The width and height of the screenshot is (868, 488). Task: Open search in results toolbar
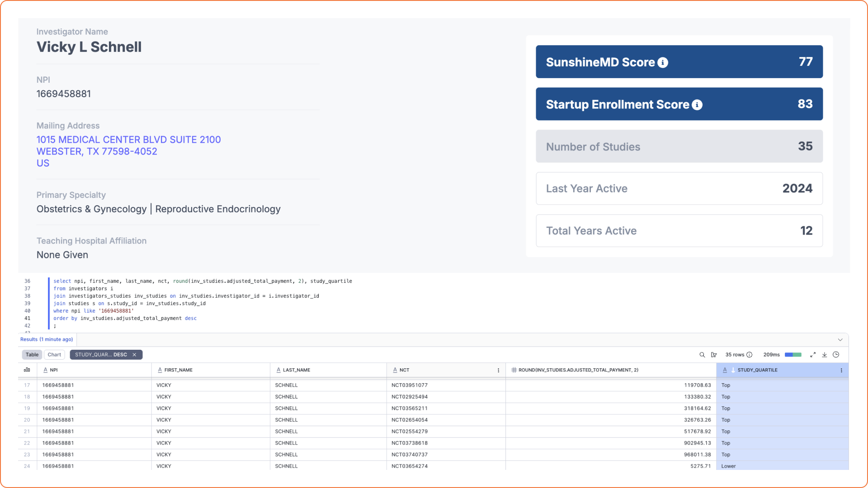[x=702, y=355]
